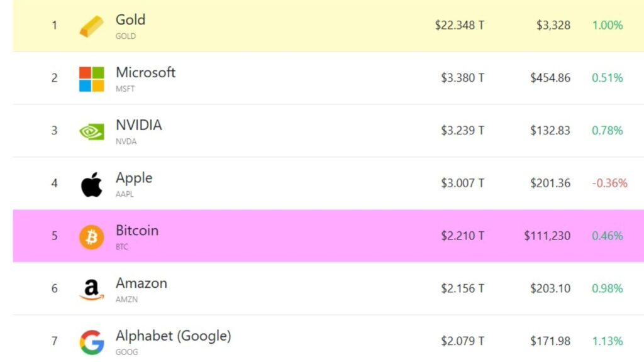Open the NVIDIA company link
Image resolution: width=644 pixels, height=362 pixels.
pyautogui.click(x=138, y=125)
